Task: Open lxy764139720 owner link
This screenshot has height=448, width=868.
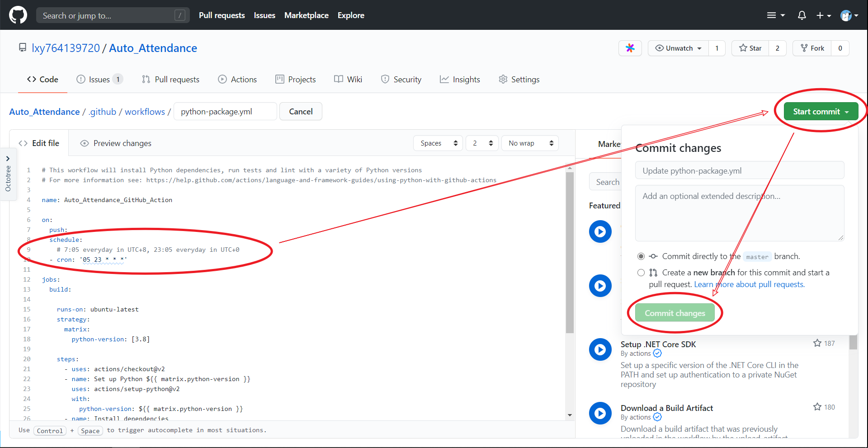Action: coord(66,48)
